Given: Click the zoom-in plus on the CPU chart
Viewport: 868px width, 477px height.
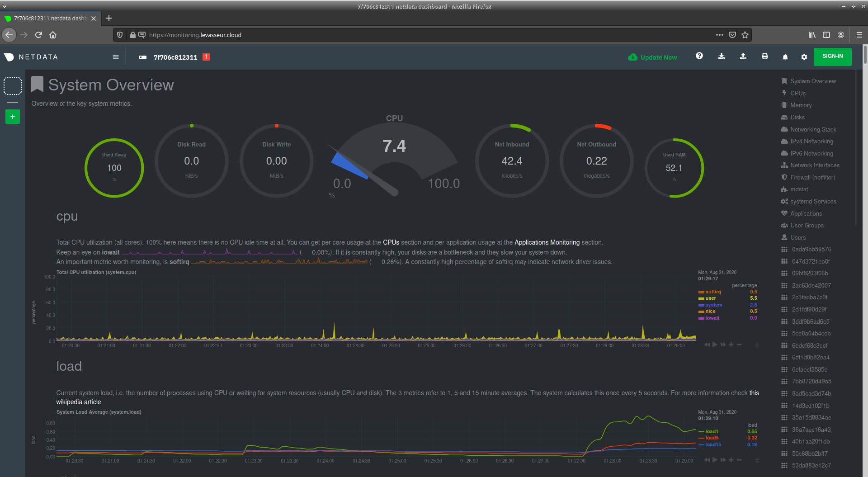Looking at the screenshot, I should coord(731,345).
